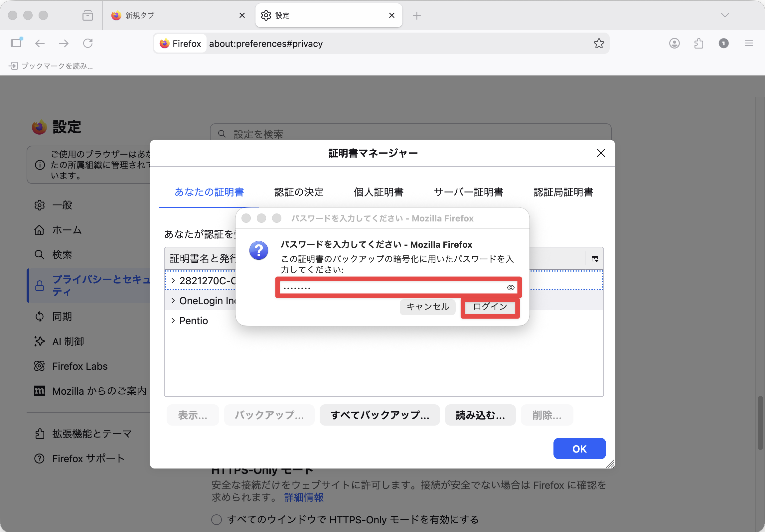Go forward with the forward arrow
Viewport: 765px width, 532px height.
click(64, 43)
